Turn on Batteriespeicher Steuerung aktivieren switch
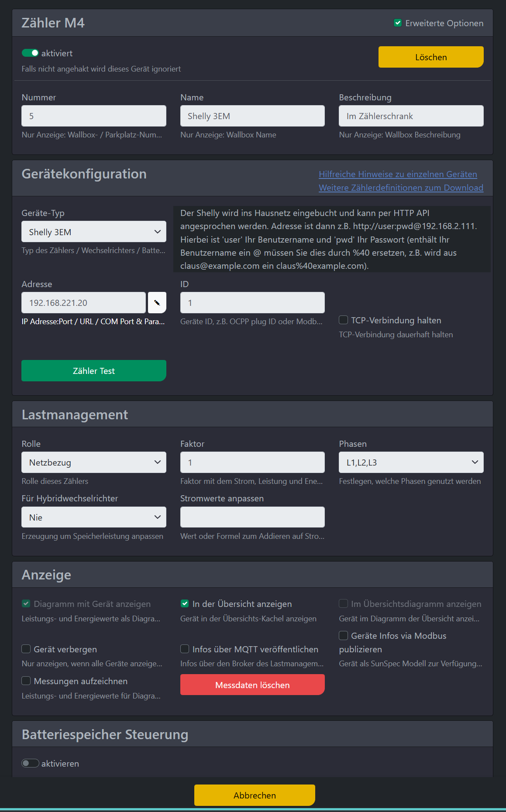Viewport: 506px width, 812px height. coord(30,763)
